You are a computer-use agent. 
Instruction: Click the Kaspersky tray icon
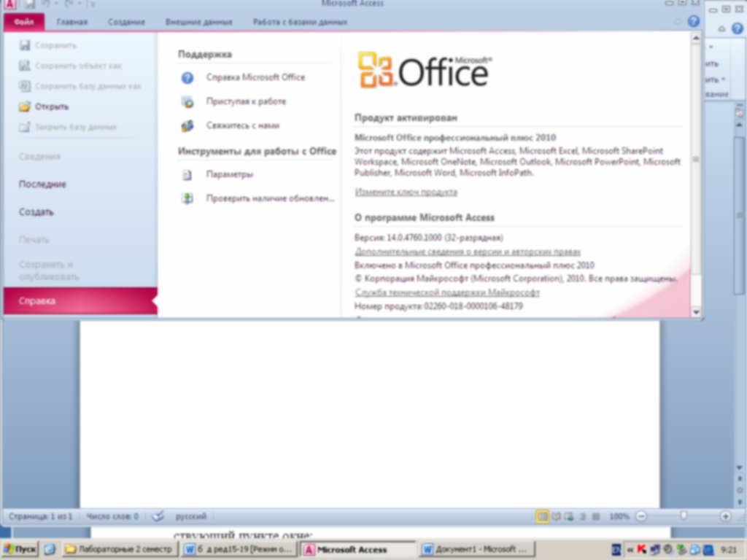pos(642,550)
